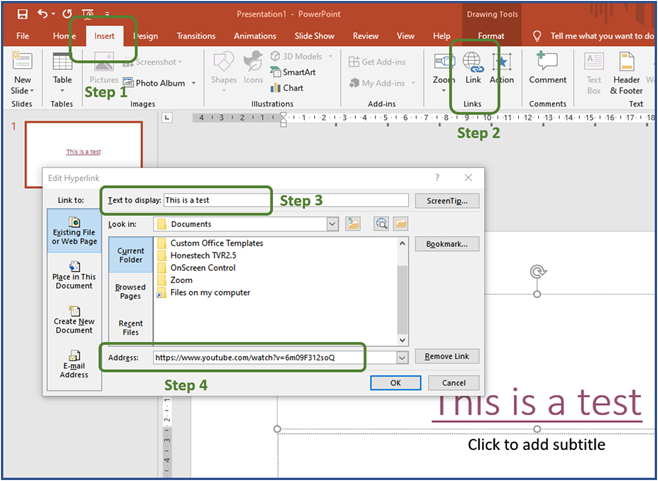The width and height of the screenshot is (658, 481).
Task: Open the Screenshot dropdown
Action: (180, 62)
